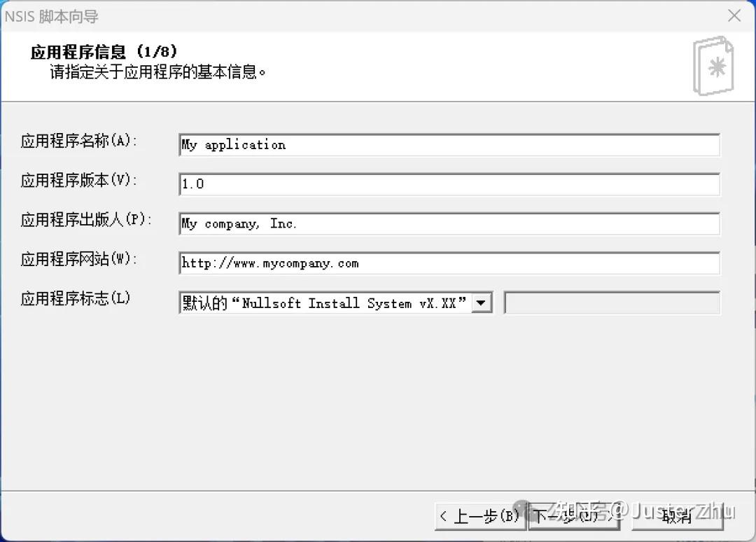The width and height of the screenshot is (756, 542).
Task: Select the "My application" name field
Action: [x=448, y=145]
